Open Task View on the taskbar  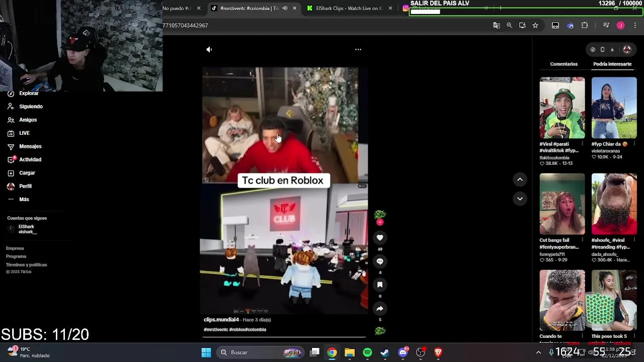(x=315, y=352)
